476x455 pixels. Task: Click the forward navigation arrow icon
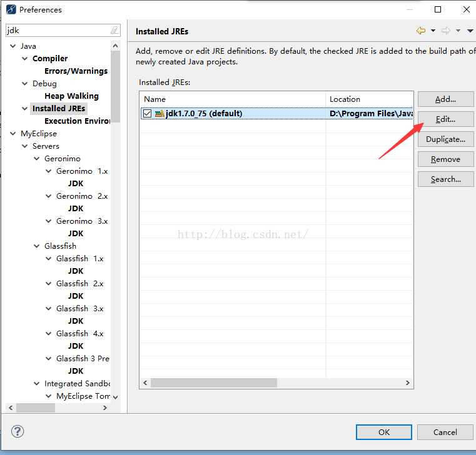(445, 31)
